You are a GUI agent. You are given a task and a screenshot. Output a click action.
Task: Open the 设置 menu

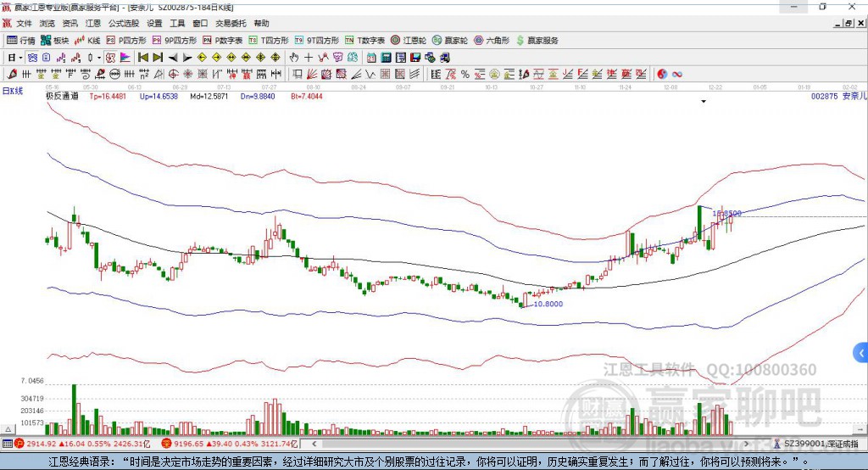coord(154,23)
